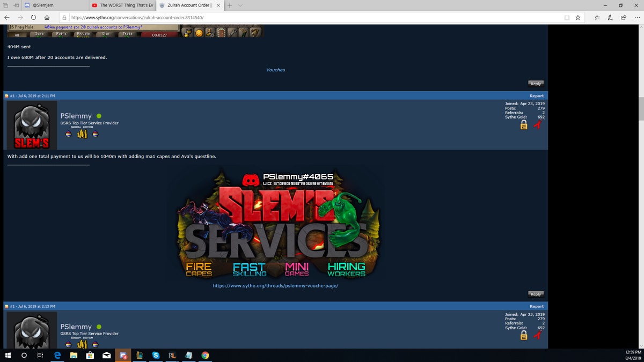Open Microsoft Store from taskbar
This screenshot has width=644, height=362.
coord(90,355)
